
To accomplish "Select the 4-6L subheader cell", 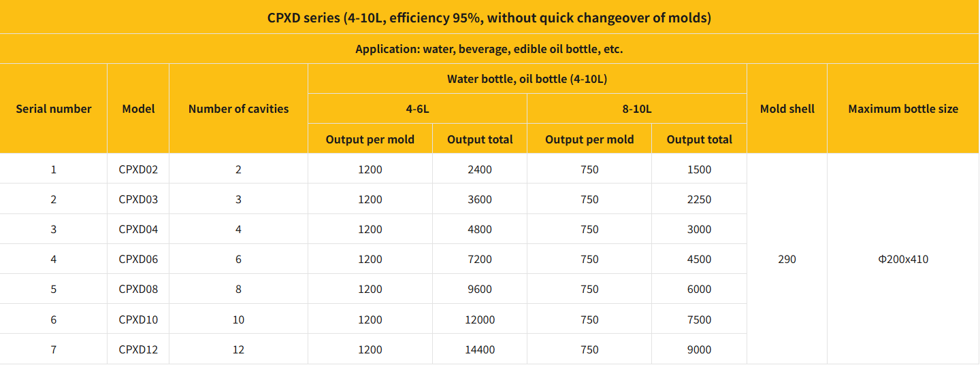I will tap(417, 109).
